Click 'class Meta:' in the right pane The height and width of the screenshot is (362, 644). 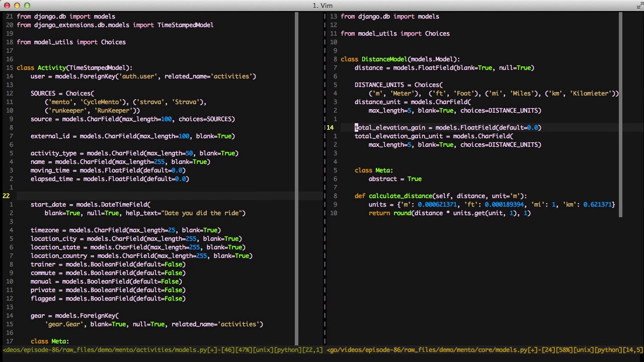point(374,170)
